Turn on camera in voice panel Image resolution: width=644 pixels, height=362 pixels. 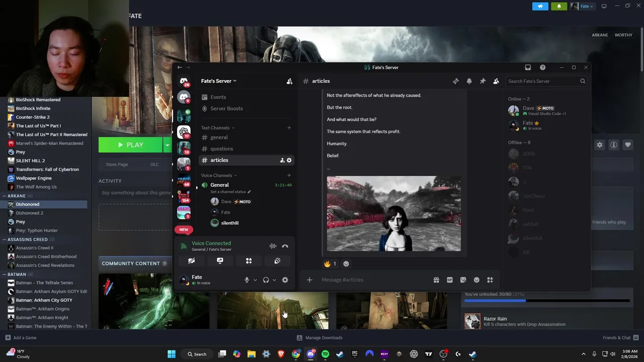pos(192,261)
